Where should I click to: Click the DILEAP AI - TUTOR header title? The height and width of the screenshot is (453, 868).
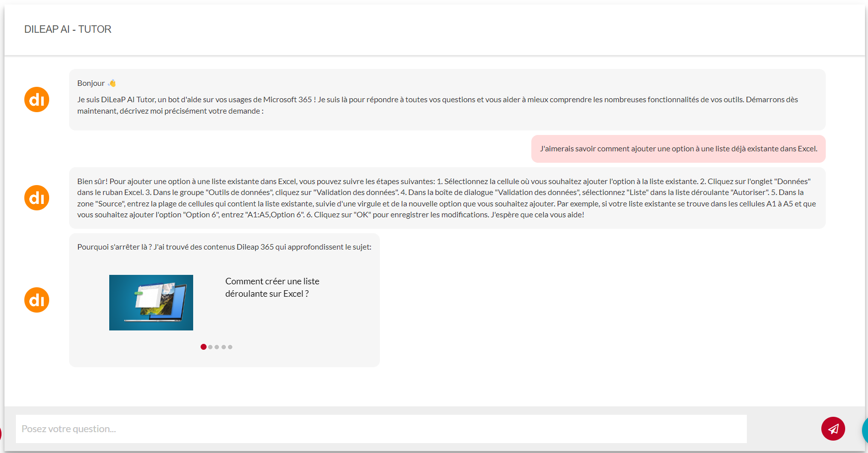68,29
